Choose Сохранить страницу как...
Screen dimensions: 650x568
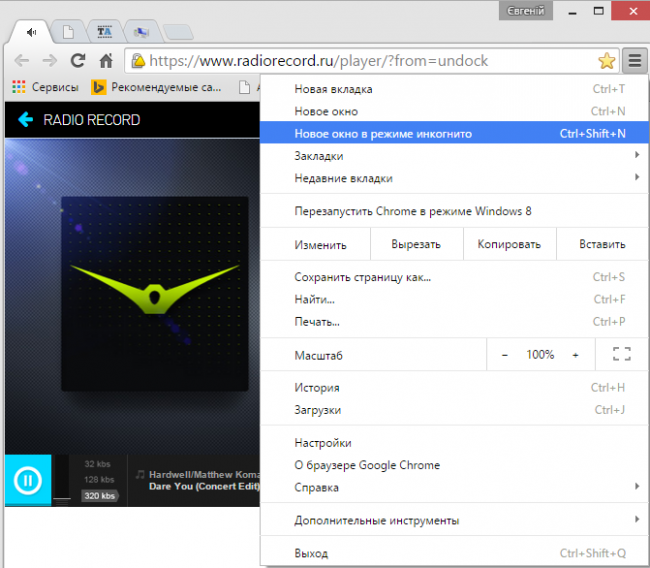454,277
